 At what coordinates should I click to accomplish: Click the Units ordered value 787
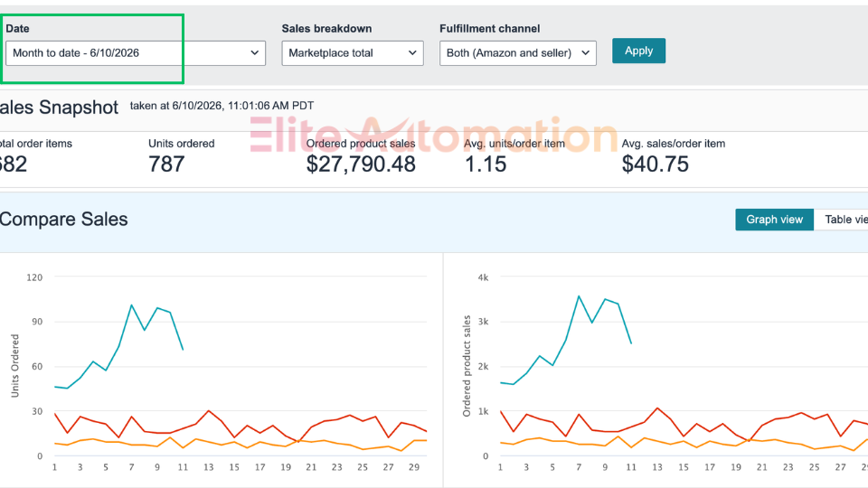click(x=166, y=164)
